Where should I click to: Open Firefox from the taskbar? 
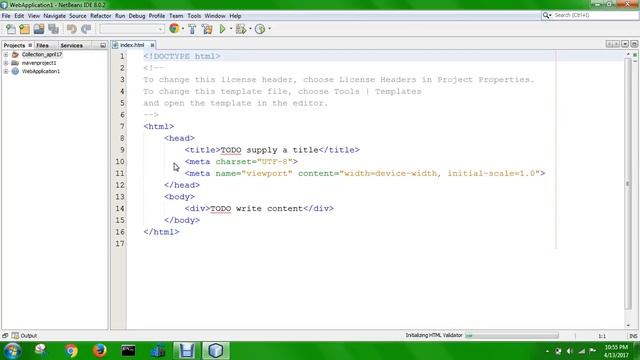coord(99,351)
